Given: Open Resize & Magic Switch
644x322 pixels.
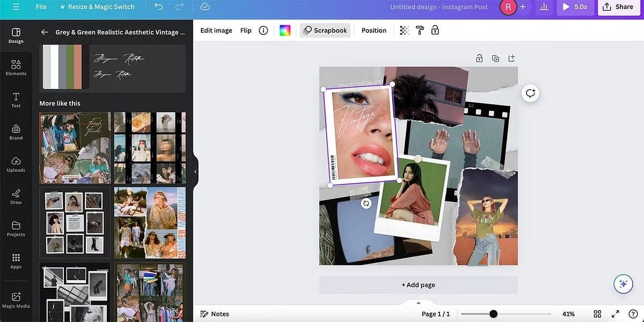Looking at the screenshot, I should tap(97, 7).
